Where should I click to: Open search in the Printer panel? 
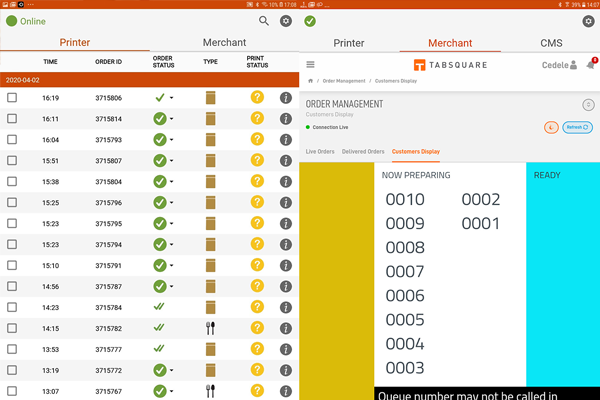(x=264, y=21)
